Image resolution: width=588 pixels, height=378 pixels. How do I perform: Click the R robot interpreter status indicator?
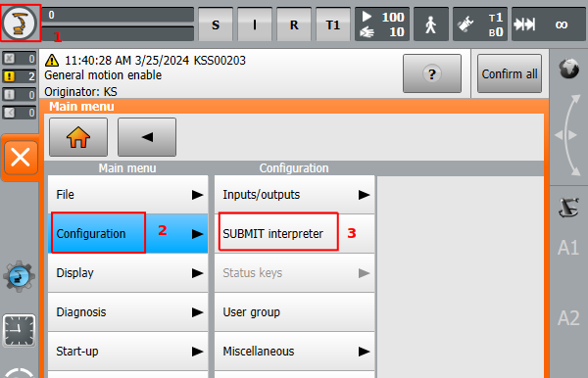(x=294, y=24)
